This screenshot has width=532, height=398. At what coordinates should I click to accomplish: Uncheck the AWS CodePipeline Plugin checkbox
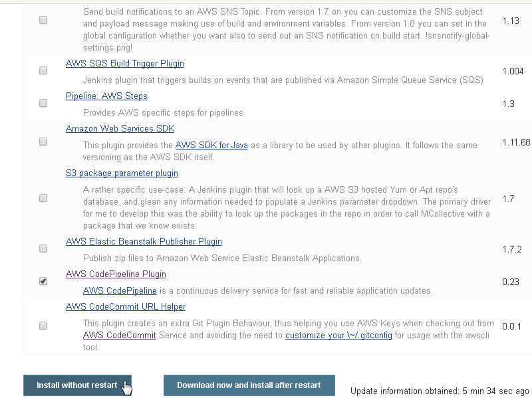tap(43, 281)
